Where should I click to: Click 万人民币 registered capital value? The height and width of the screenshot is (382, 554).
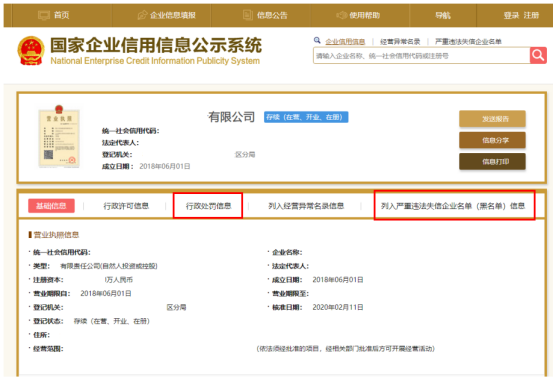119,280
